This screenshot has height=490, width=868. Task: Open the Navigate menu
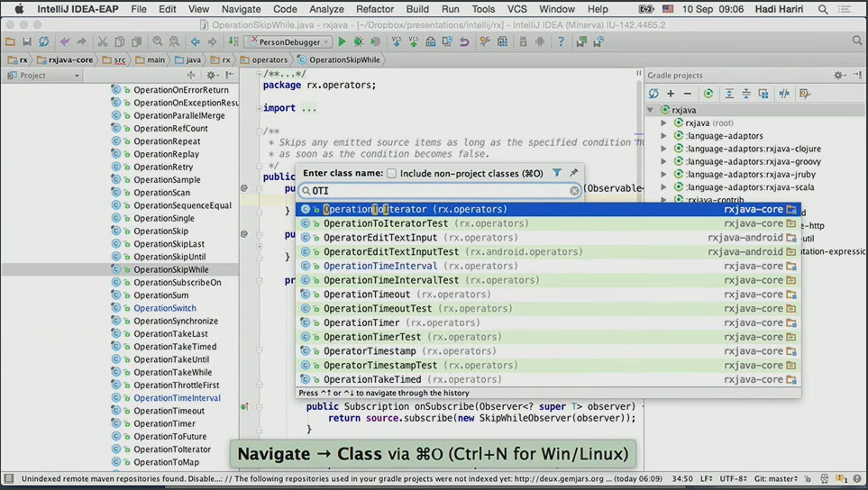pos(241,9)
